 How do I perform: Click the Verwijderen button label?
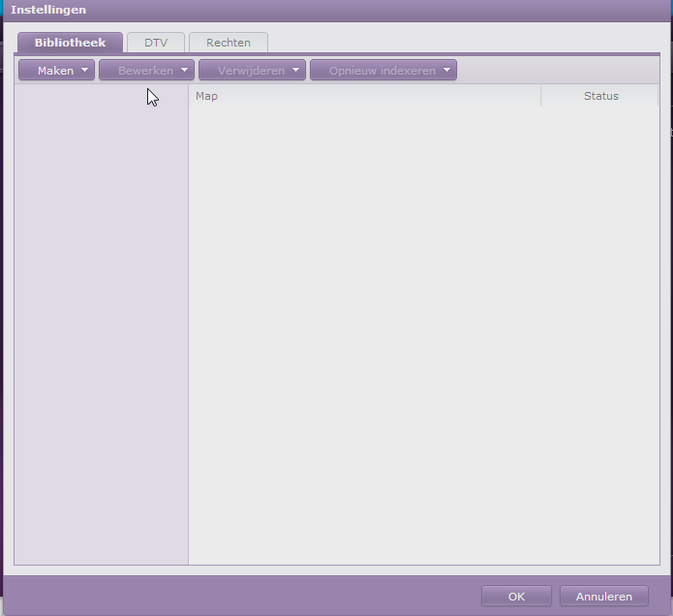pyautogui.click(x=251, y=71)
